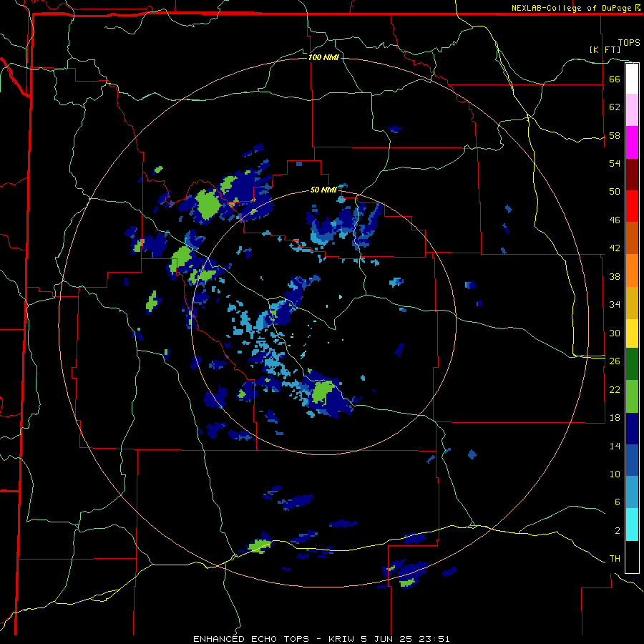The height and width of the screenshot is (644, 644).
Task: Choose the yellow legend color band
Action: pos(632,333)
